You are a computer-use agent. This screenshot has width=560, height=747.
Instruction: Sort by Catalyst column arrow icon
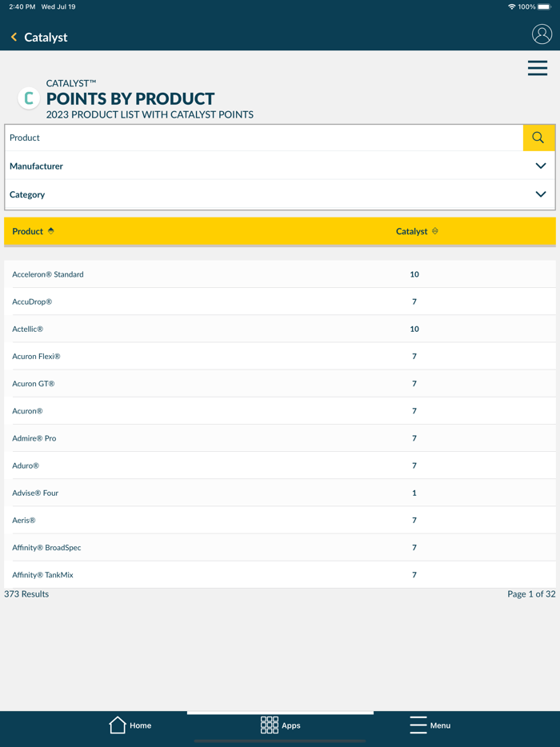tap(434, 231)
